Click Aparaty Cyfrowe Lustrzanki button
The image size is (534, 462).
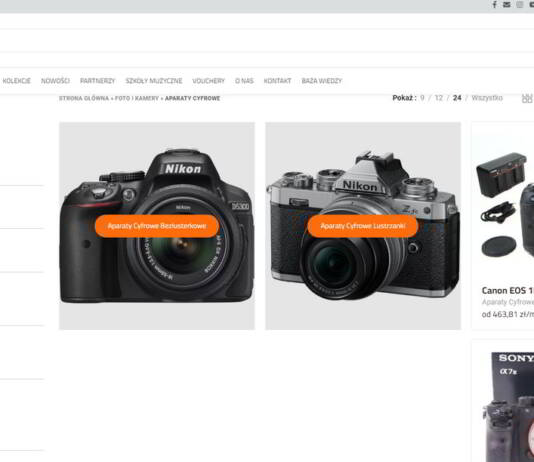tap(363, 226)
